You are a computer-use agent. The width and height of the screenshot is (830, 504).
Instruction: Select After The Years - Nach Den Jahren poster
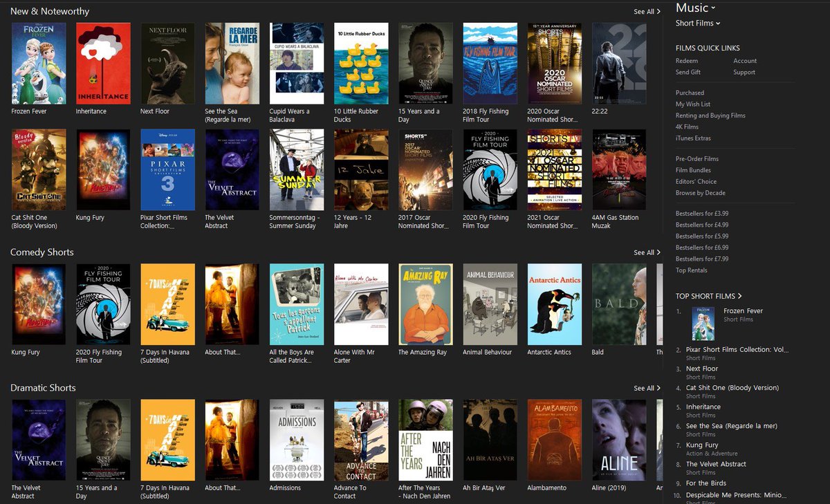425,440
